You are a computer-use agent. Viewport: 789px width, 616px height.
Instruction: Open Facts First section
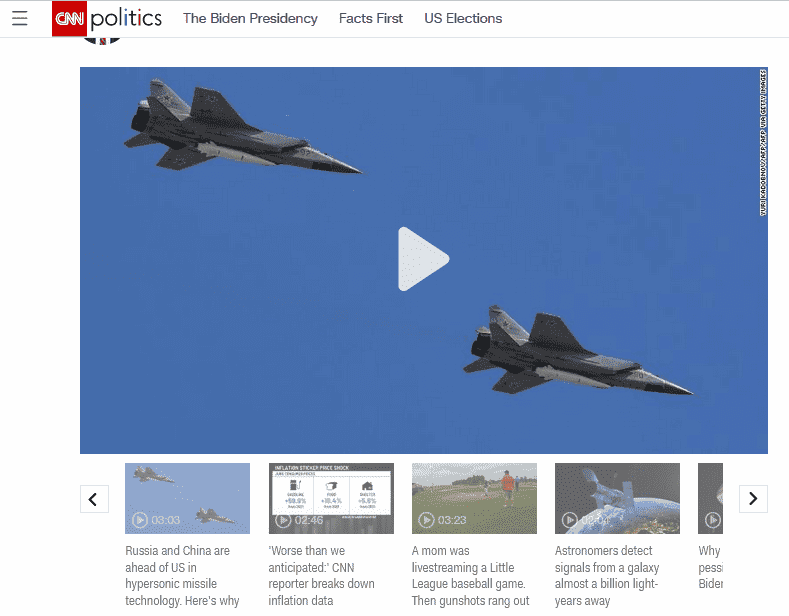[x=371, y=19]
